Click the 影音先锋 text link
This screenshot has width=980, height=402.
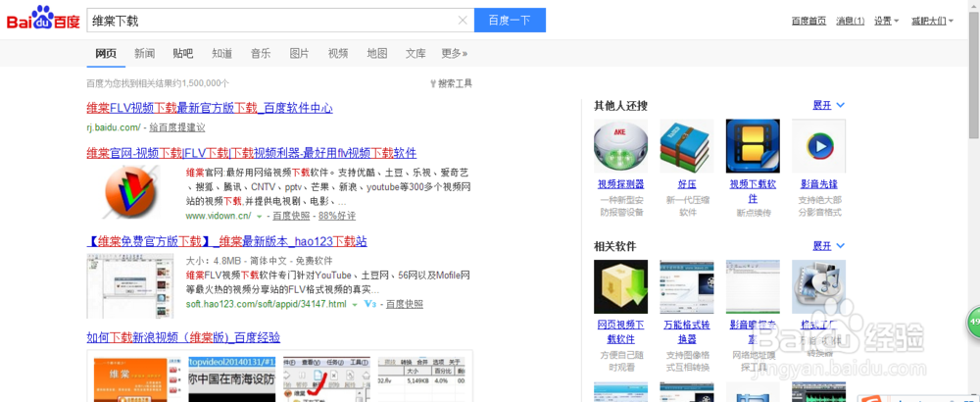point(818,184)
